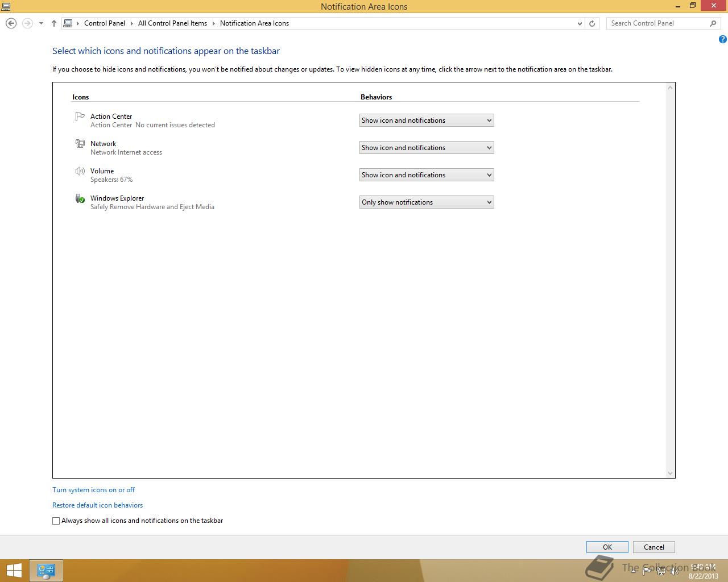Open the recent locations dropdown arrow

click(x=41, y=23)
